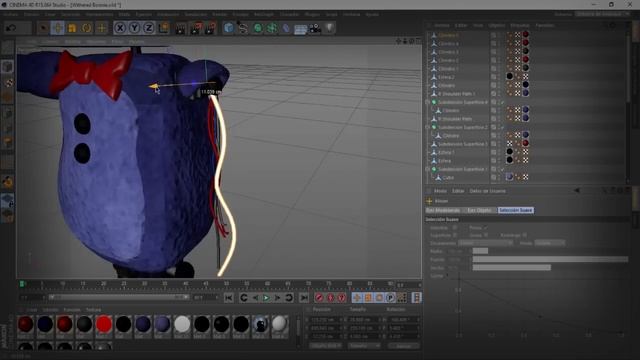Select the Live Selection arrow tool
The image size is (640, 360).
coord(43,28)
